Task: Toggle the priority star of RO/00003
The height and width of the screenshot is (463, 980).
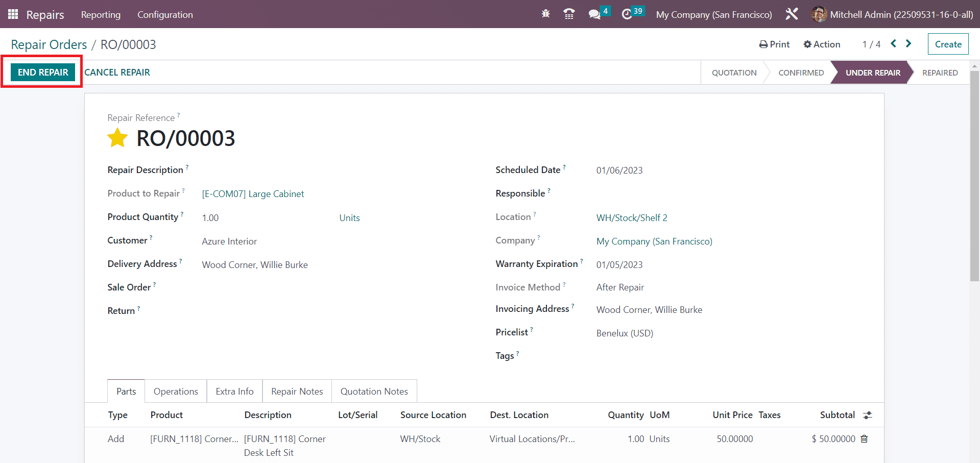Action: click(x=117, y=138)
